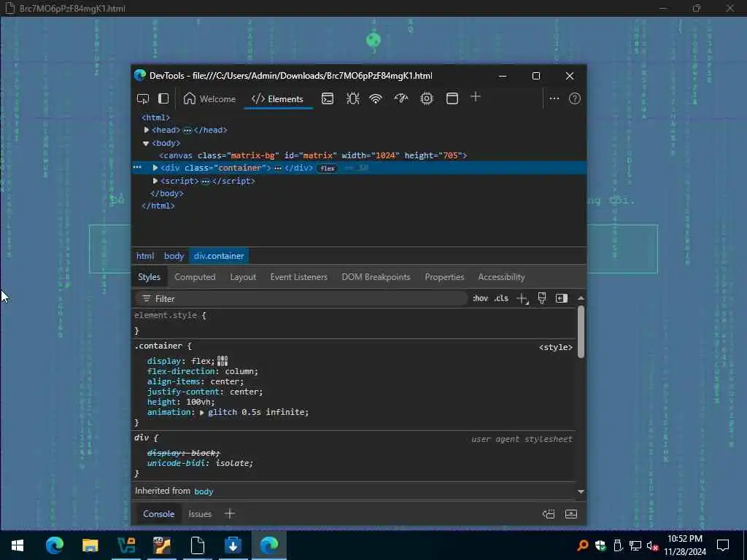Open the Console tool icon
Image resolution: width=747 pixels, height=560 pixels.
(328, 98)
